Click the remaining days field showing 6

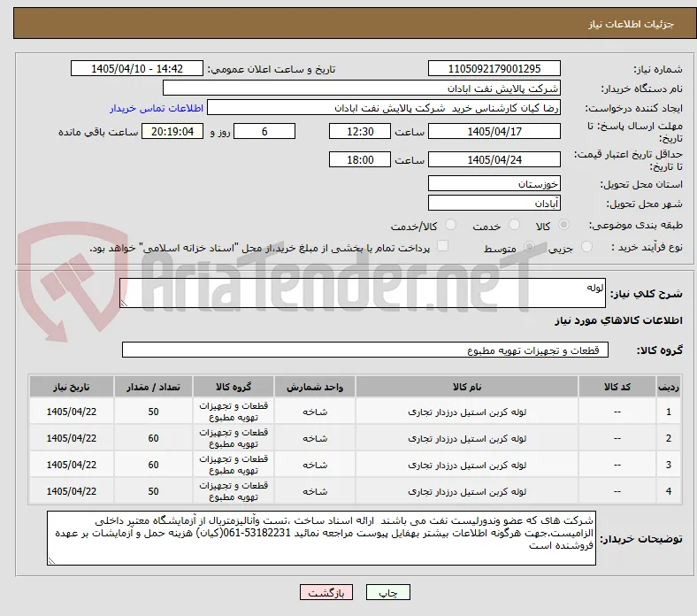[264, 132]
